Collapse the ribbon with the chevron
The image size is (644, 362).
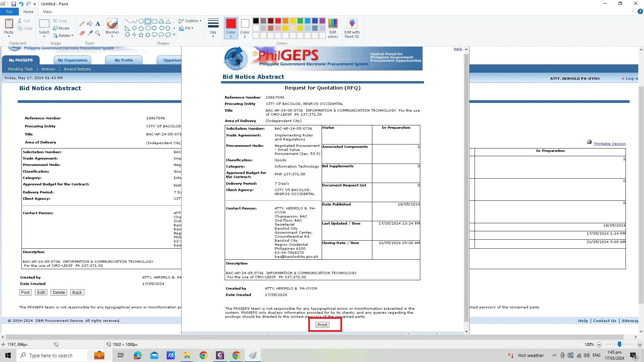pyautogui.click(x=633, y=11)
